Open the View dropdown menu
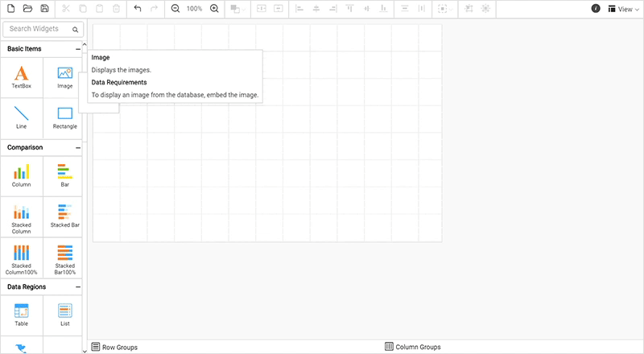This screenshot has height=354, width=644. click(624, 9)
